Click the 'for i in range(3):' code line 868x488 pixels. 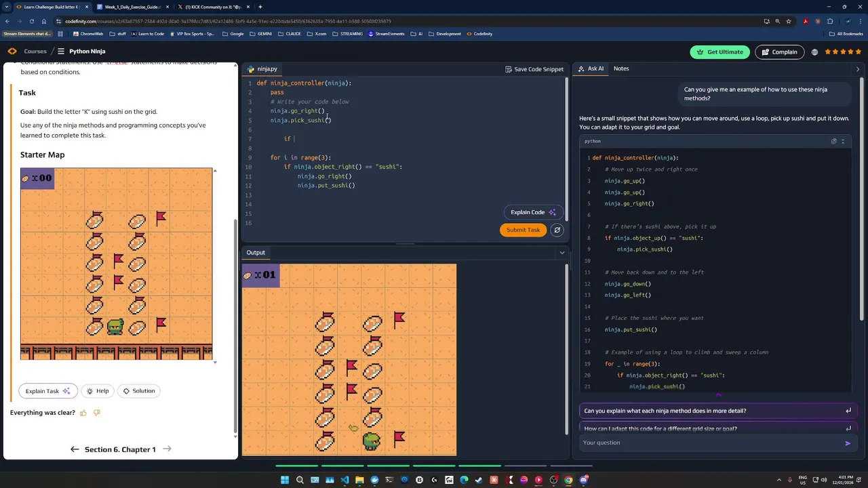(x=300, y=157)
